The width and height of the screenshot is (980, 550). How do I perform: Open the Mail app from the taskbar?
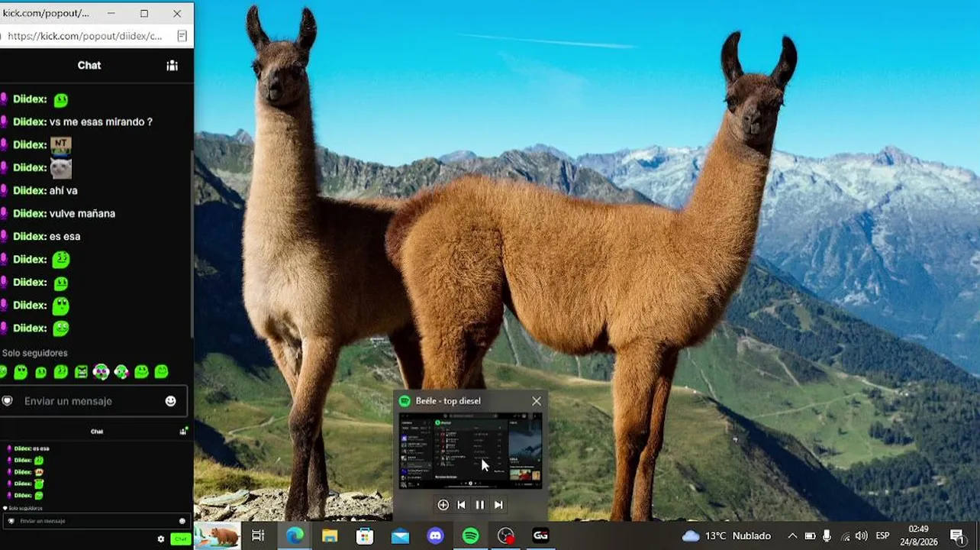coord(400,536)
